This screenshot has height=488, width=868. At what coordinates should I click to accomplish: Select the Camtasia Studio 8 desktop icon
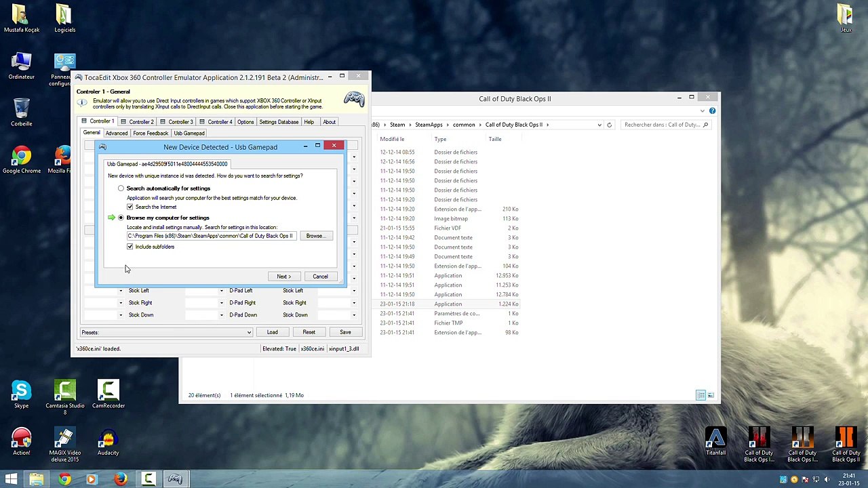(x=64, y=398)
